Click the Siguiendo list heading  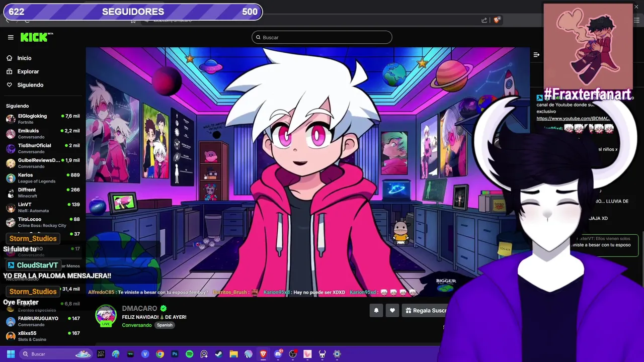point(17,106)
